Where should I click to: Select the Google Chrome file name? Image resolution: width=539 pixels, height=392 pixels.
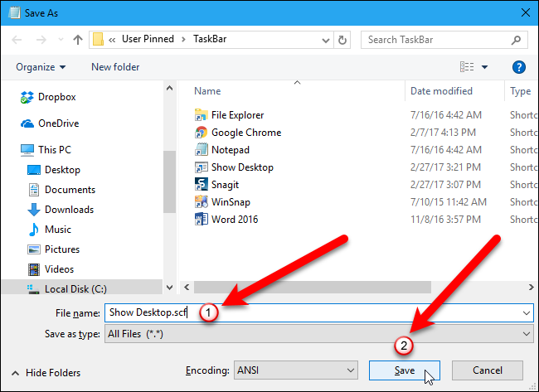[246, 133]
